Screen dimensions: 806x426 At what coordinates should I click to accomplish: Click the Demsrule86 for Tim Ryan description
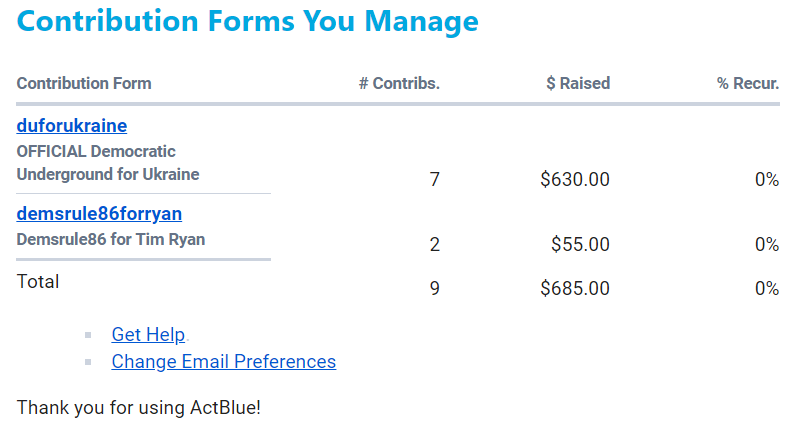pyautogui.click(x=111, y=239)
